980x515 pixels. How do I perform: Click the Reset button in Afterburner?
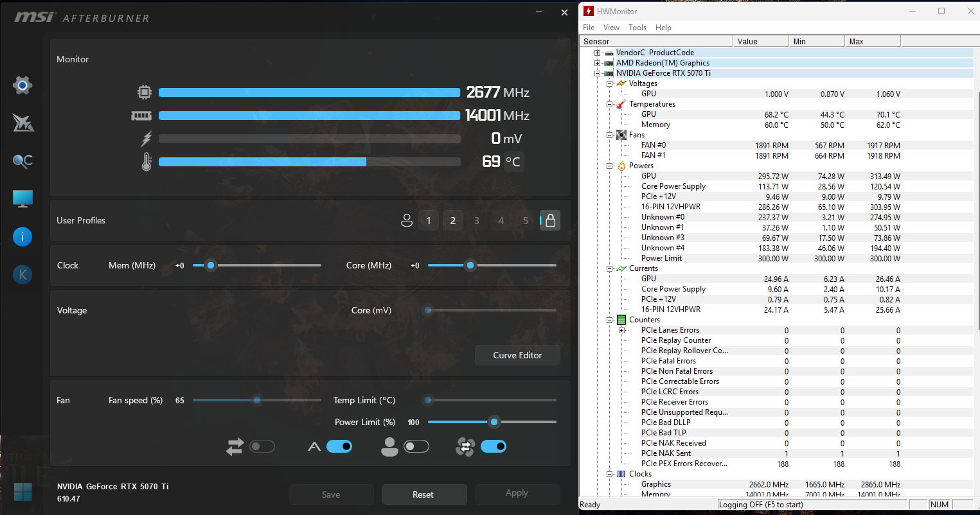(423, 494)
